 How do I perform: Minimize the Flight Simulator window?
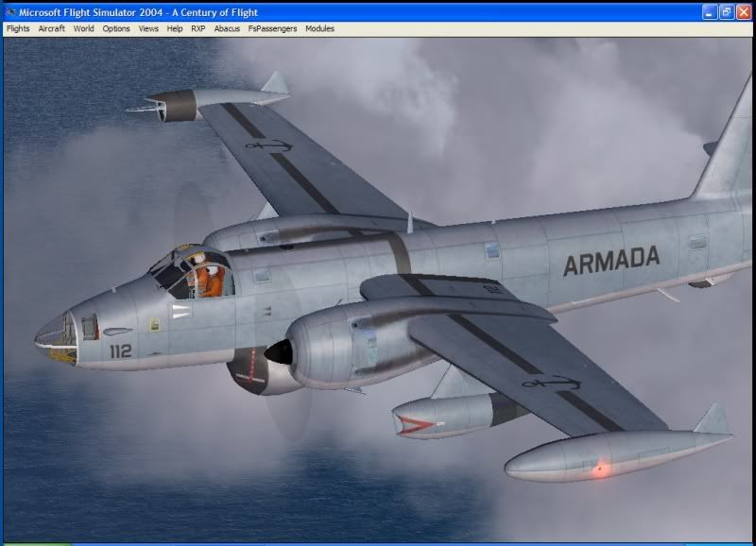710,12
